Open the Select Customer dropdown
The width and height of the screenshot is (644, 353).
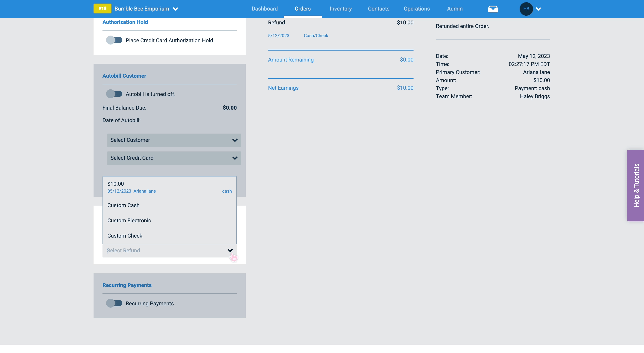point(174,140)
